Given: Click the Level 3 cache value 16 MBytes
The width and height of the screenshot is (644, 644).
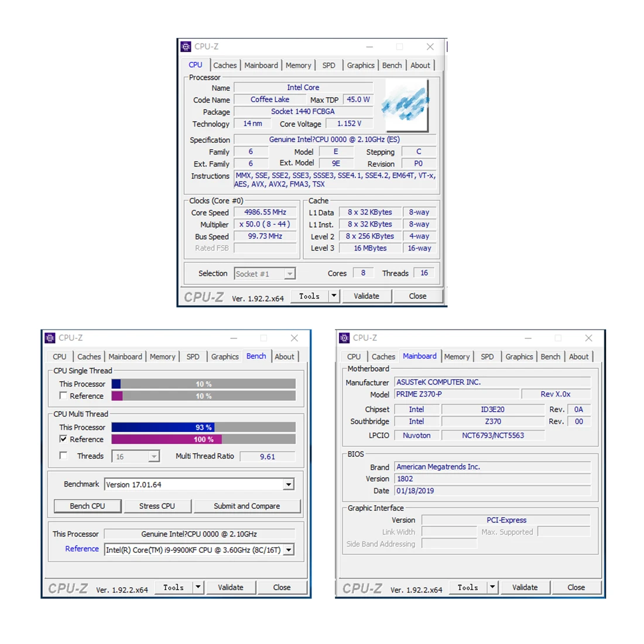Looking at the screenshot, I should click(370, 248).
